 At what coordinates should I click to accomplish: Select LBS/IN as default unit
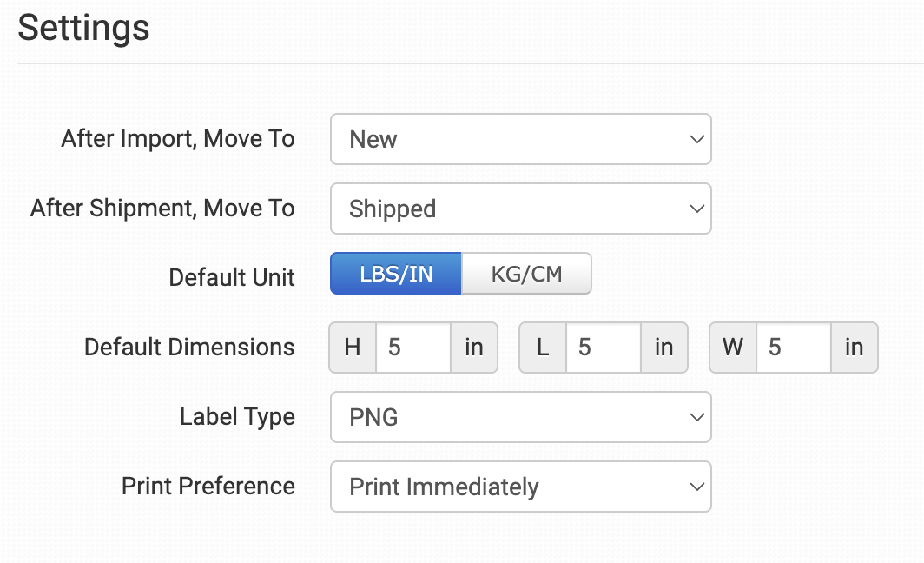(x=396, y=275)
